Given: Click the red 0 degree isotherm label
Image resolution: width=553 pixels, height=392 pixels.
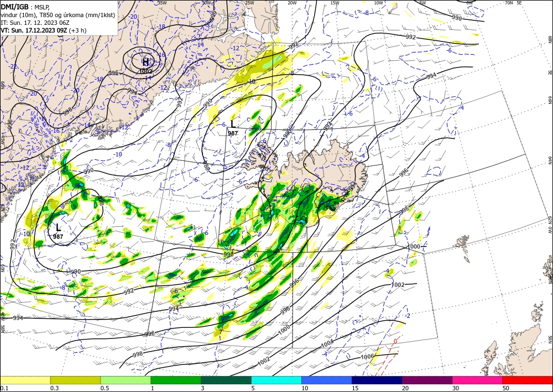Looking at the screenshot, I should tap(395, 341).
